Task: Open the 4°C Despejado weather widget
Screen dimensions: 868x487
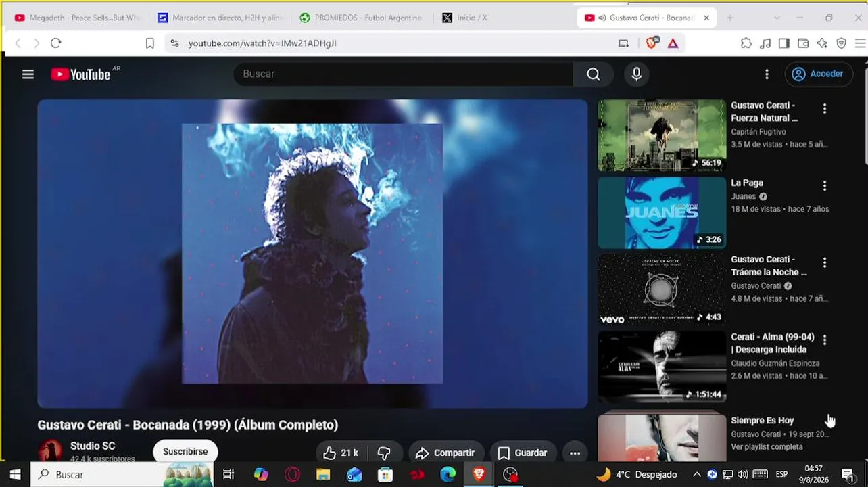Action: pyautogui.click(x=636, y=475)
